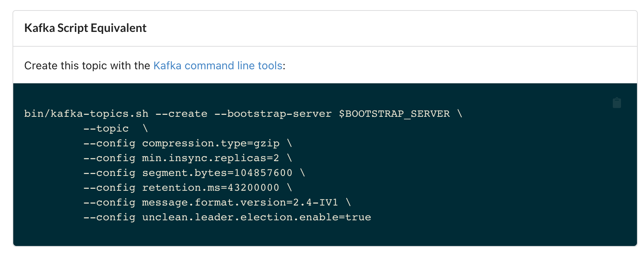Click the --config flag before compression.type
644x260 pixels.
point(109,143)
